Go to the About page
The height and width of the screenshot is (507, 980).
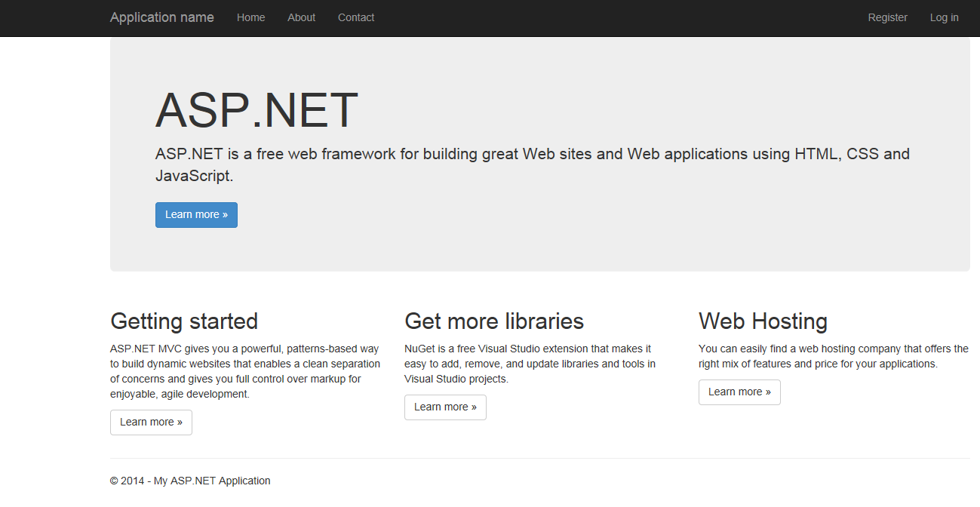301,17
